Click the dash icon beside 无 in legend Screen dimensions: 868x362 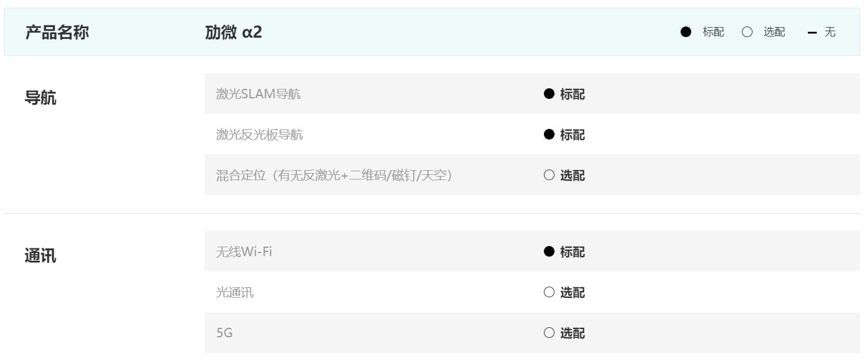click(813, 33)
